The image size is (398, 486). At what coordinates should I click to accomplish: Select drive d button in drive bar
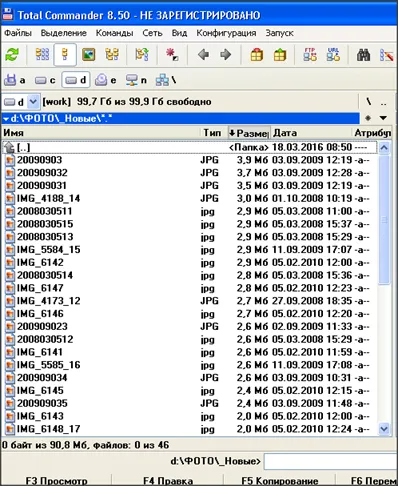(x=76, y=80)
